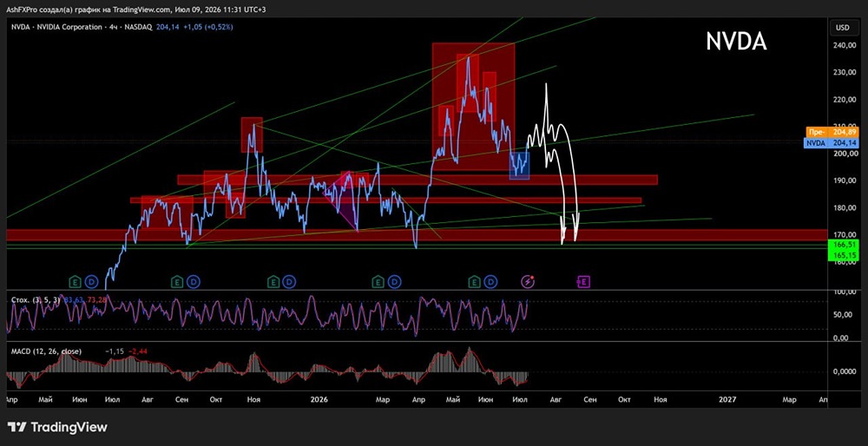Image resolution: width=868 pixels, height=446 pixels.
Task: Click the 2026 label on time axis
Action: click(x=320, y=399)
